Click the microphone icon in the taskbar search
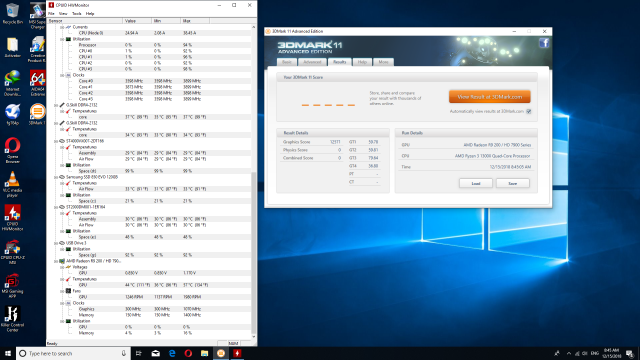The width and height of the screenshot is (640, 360). (124, 353)
